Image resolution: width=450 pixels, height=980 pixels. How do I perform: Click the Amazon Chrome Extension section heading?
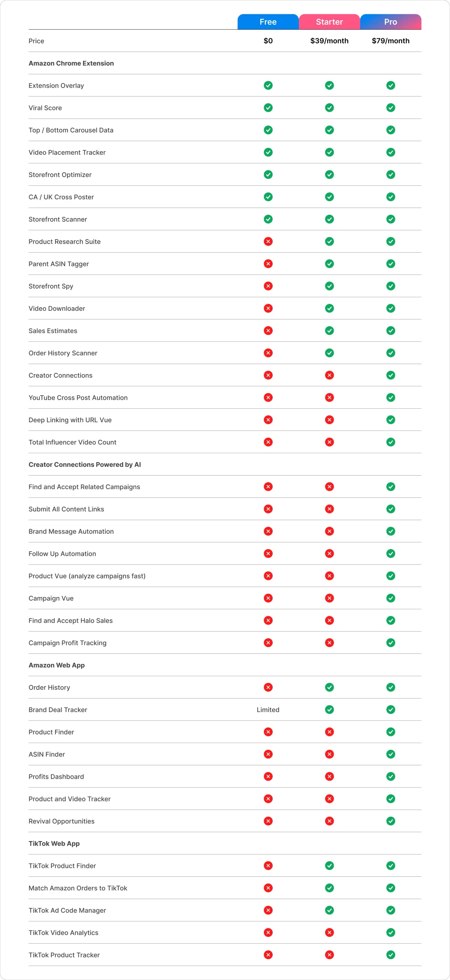point(71,63)
